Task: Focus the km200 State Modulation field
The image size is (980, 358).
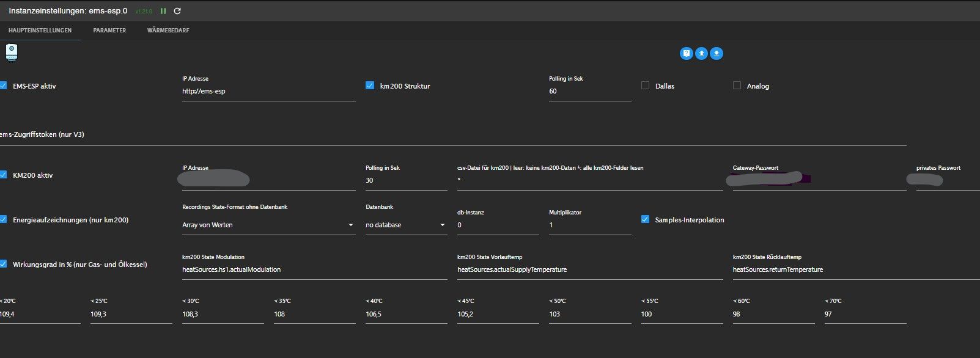Action: pyautogui.click(x=314, y=269)
